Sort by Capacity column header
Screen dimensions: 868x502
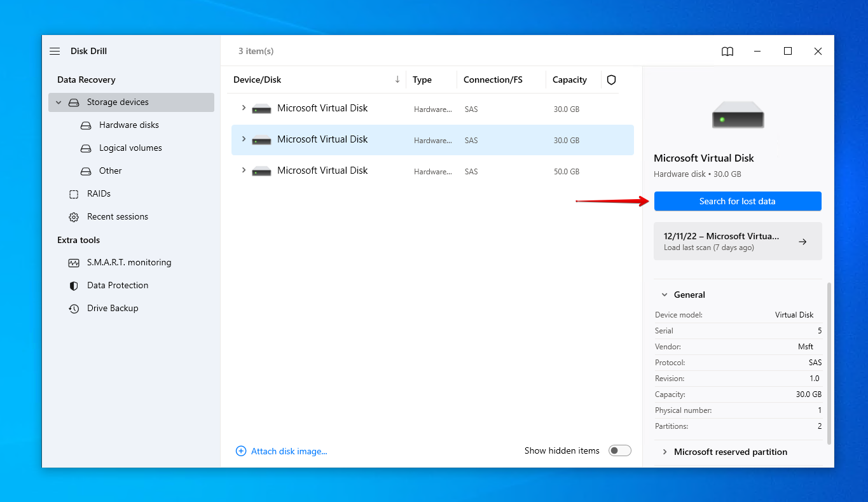pos(570,80)
